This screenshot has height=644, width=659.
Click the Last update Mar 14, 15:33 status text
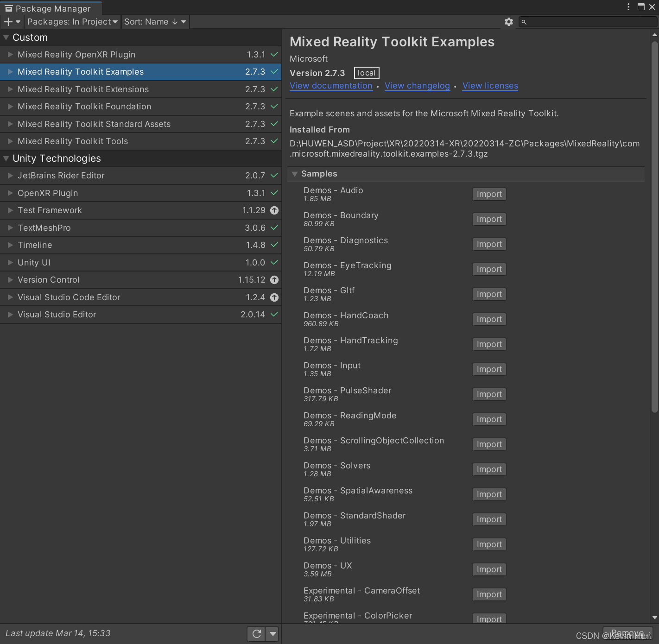click(58, 633)
